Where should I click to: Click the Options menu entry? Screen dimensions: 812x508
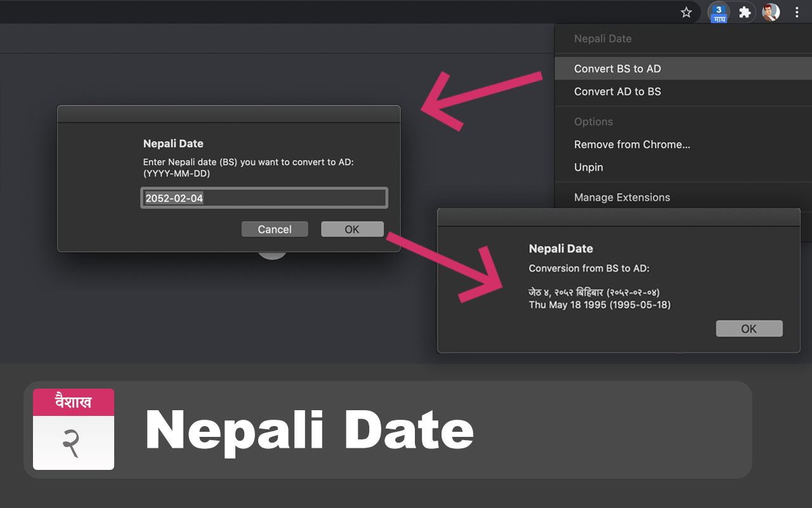[x=593, y=122]
